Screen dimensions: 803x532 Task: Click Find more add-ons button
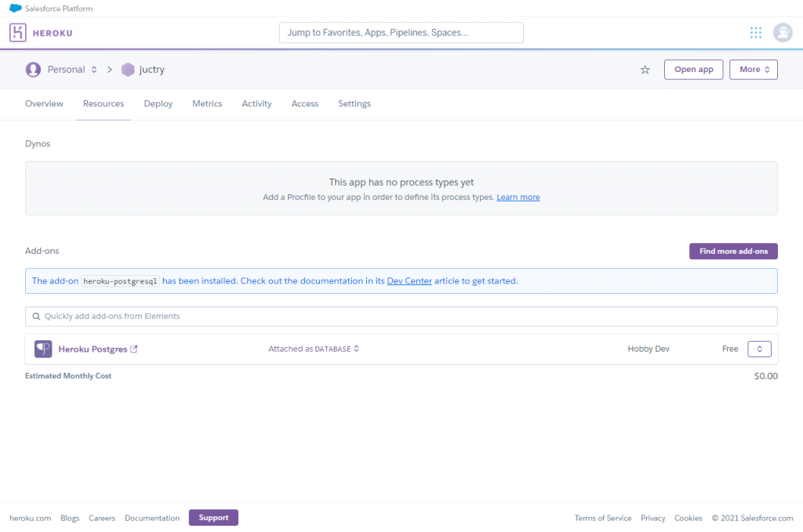coord(733,252)
